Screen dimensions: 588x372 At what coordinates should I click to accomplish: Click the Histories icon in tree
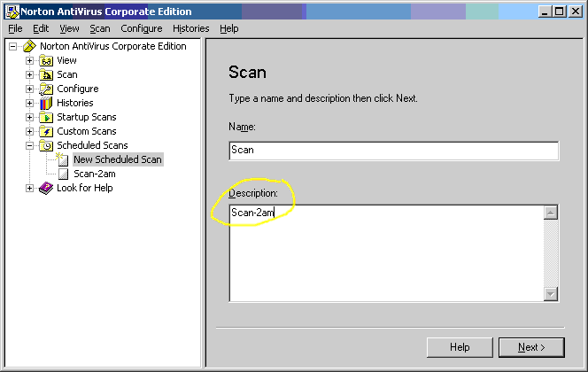pyautogui.click(x=46, y=103)
